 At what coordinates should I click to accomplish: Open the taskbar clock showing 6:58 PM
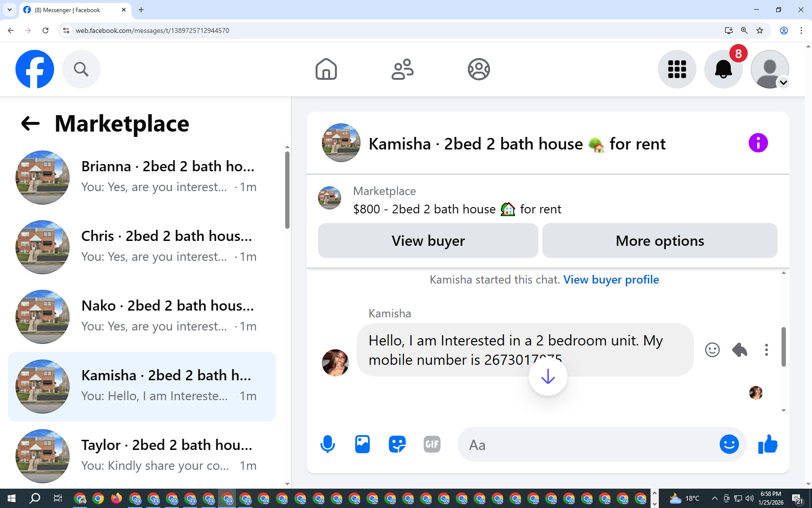[771, 498]
